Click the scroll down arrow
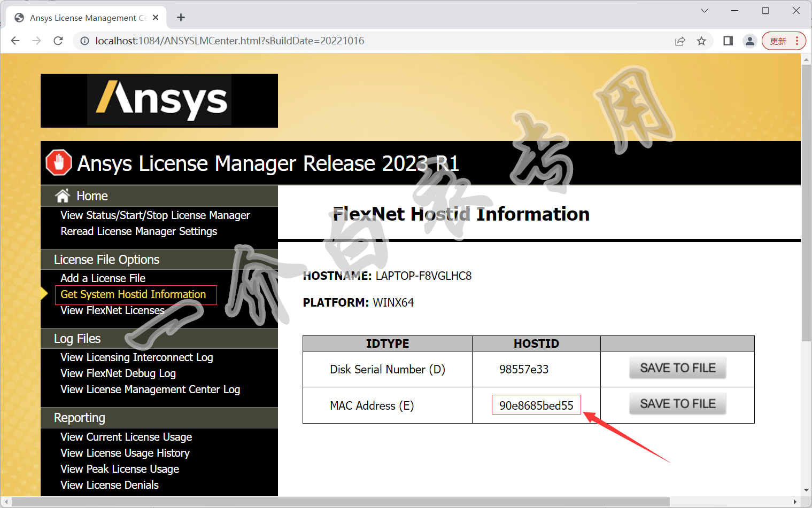The image size is (812, 508). pos(806,490)
